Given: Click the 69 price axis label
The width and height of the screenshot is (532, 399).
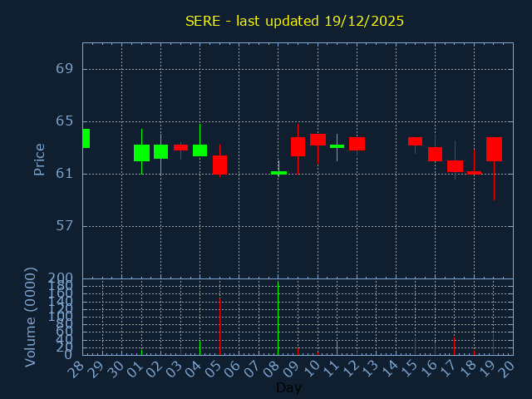Looking at the screenshot, I should (x=65, y=69).
